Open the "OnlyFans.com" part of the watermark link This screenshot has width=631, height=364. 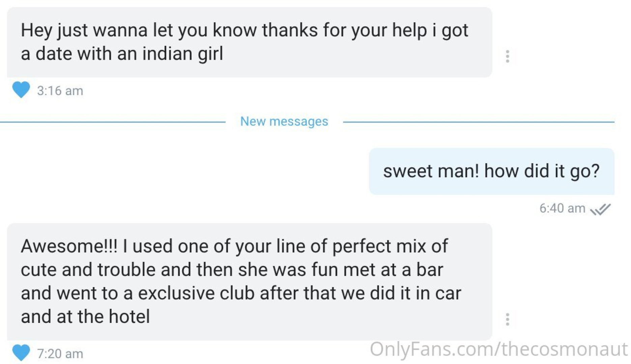433,349
